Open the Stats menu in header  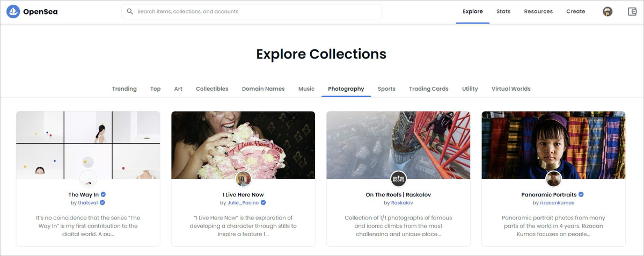click(503, 11)
